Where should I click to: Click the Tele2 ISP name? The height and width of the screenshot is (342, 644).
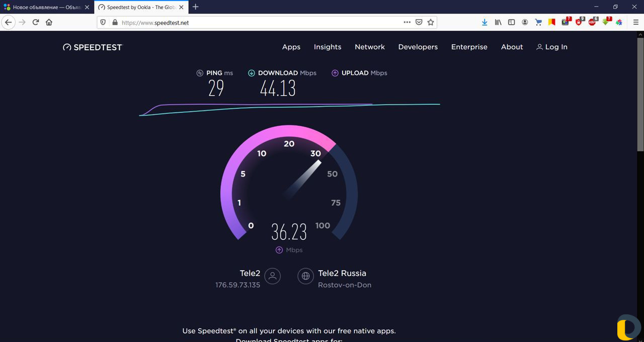(250, 273)
